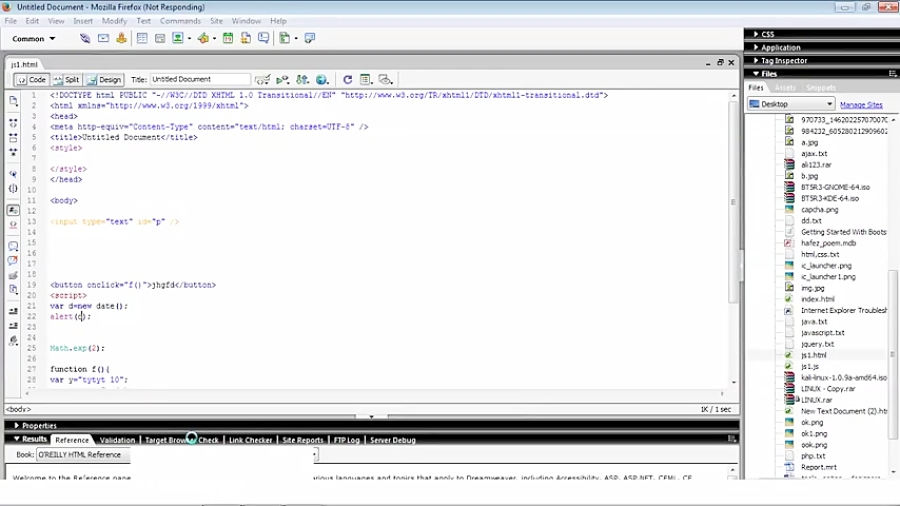Click the Manage Sites link
This screenshot has width=900, height=506.
pyautogui.click(x=860, y=105)
